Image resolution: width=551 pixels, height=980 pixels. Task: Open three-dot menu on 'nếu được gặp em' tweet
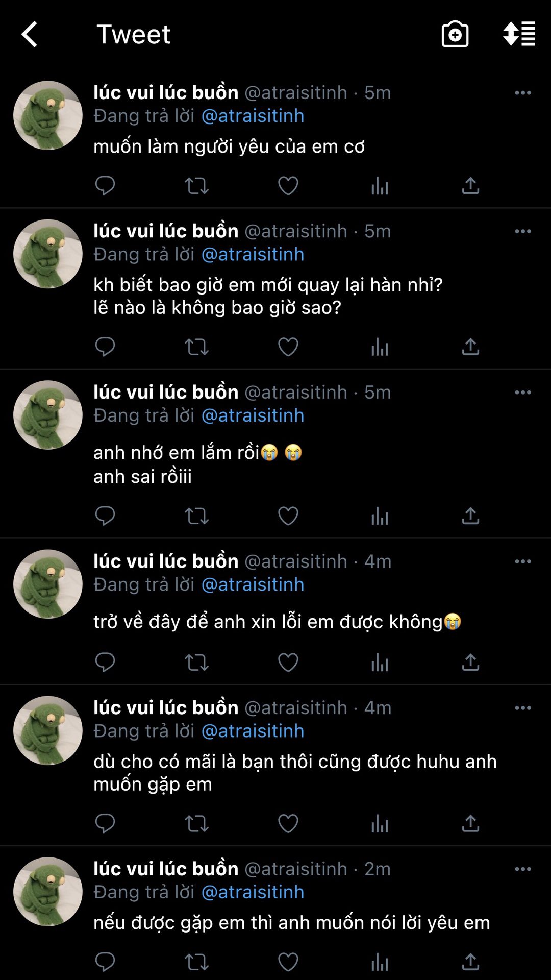pos(523,869)
